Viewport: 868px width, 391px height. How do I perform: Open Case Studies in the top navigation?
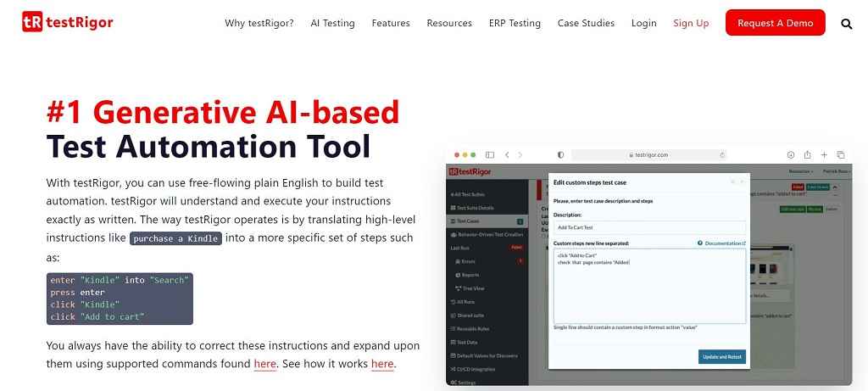point(587,23)
